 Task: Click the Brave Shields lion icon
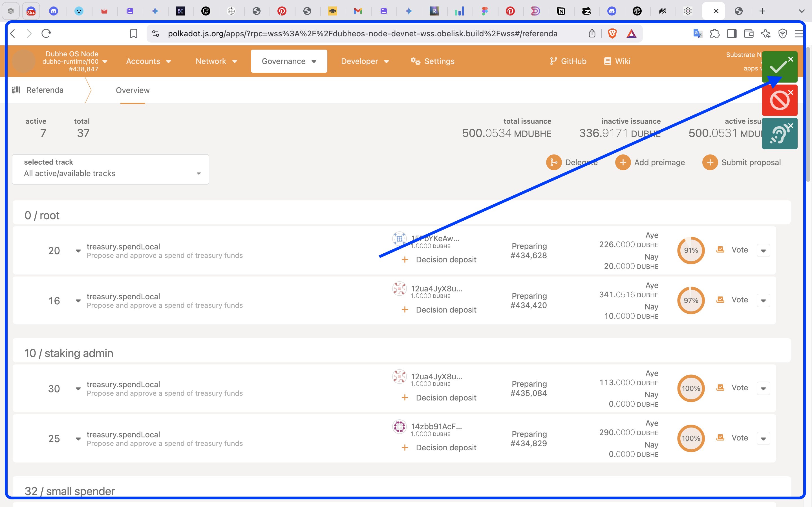612,34
